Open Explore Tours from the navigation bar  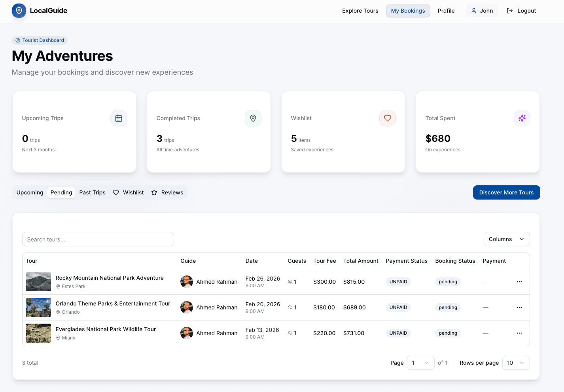(360, 11)
